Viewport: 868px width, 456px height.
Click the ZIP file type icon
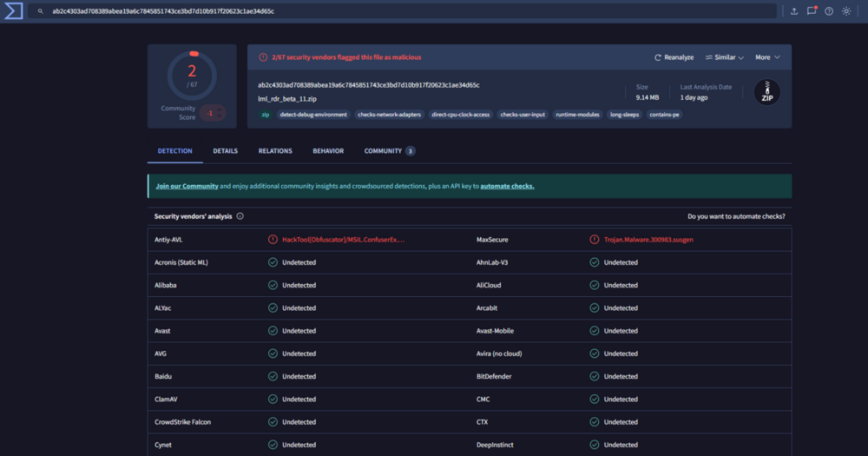point(766,92)
